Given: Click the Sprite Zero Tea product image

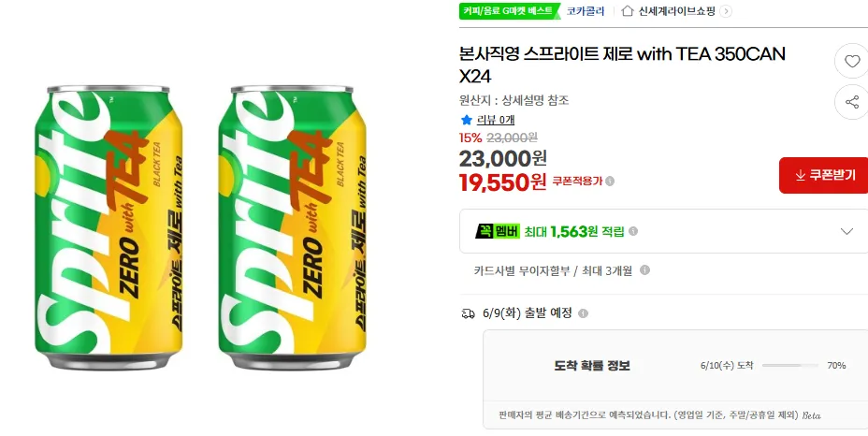Looking at the screenshot, I should coord(200,227).
